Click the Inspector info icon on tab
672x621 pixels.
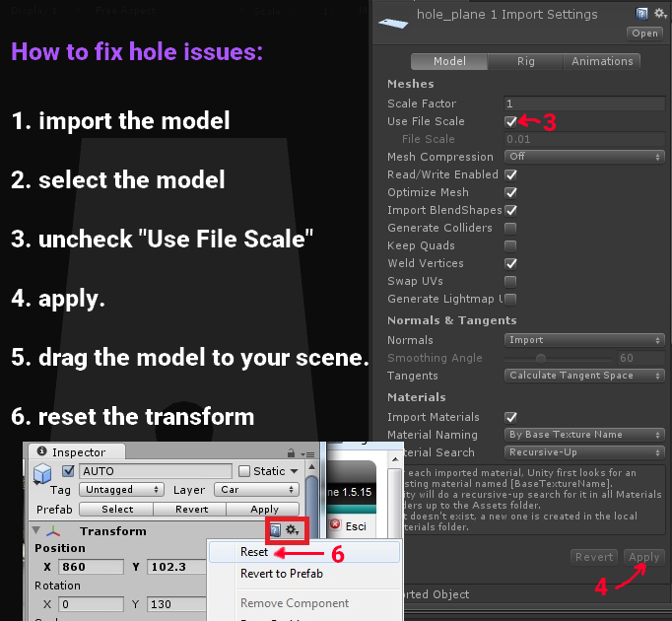tap(41, 451)
